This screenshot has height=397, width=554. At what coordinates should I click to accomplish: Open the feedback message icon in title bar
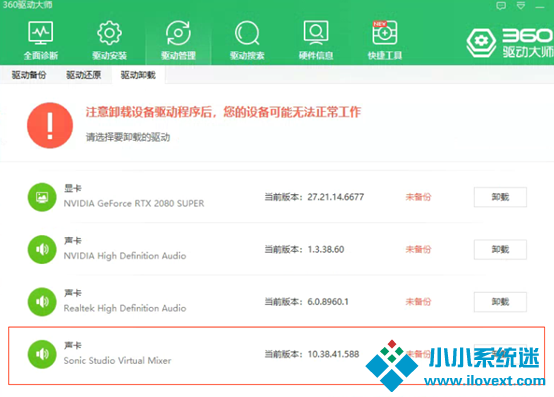coord(501,6)
